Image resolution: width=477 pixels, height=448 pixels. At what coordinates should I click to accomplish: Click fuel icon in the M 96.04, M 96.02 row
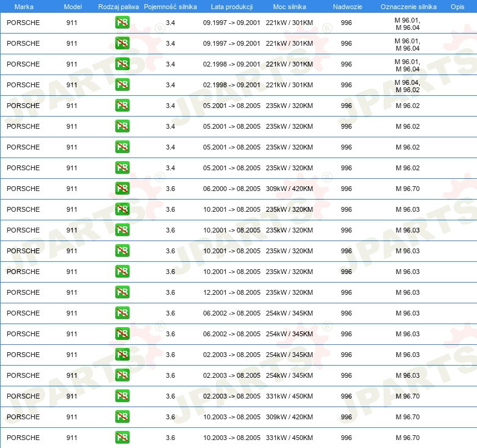coord(122,85)
